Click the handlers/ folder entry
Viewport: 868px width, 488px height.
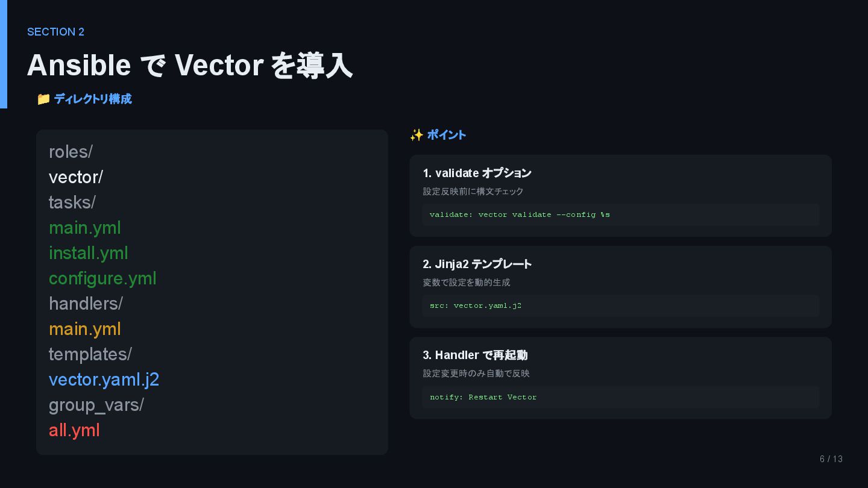click(86, 304)
